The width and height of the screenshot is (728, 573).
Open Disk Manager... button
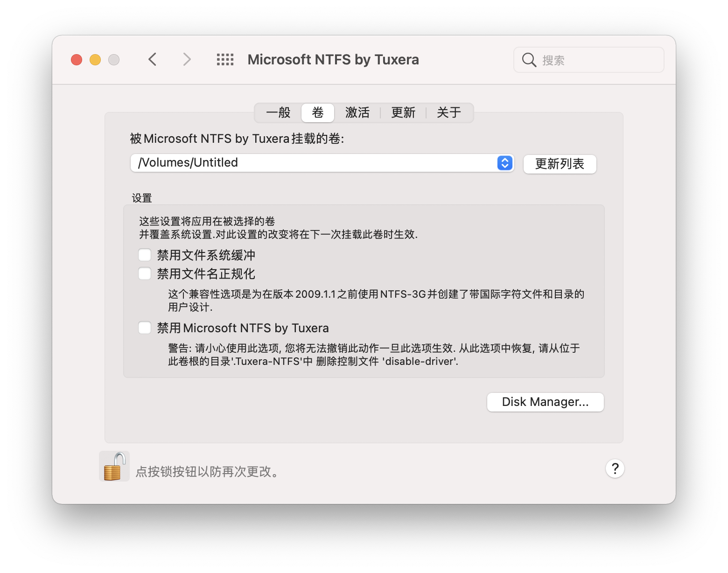click(545, 402)
